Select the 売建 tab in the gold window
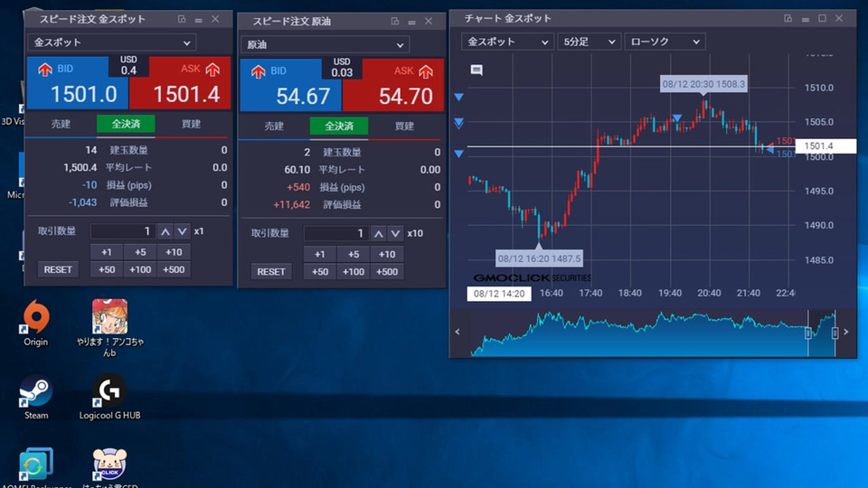The height and width of the screenshot is (488, 868). coord(61,124)
